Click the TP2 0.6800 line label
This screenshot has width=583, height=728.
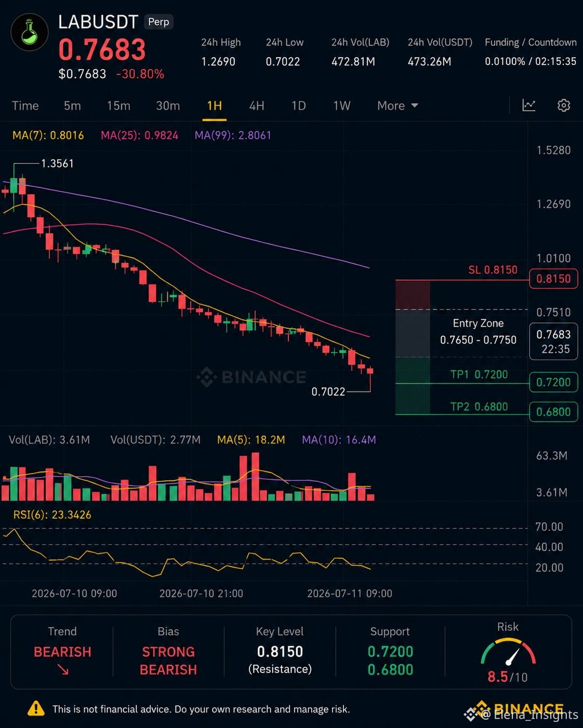(479, 407)
